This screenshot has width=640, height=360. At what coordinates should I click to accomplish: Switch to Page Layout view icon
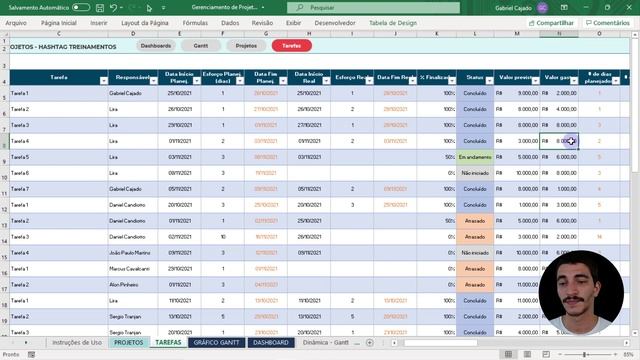[527, 354]
